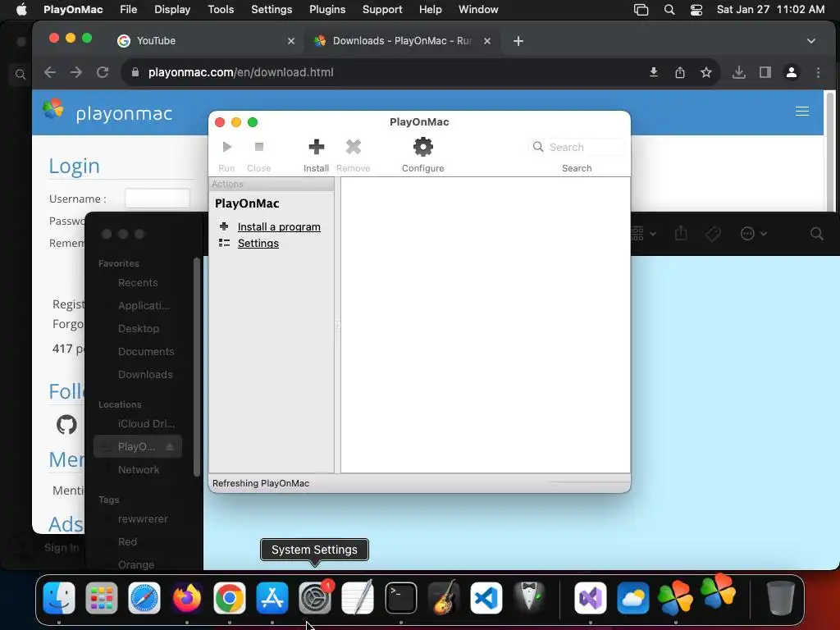Focus the PlayOnMac Search field

[x=577, y=147]
